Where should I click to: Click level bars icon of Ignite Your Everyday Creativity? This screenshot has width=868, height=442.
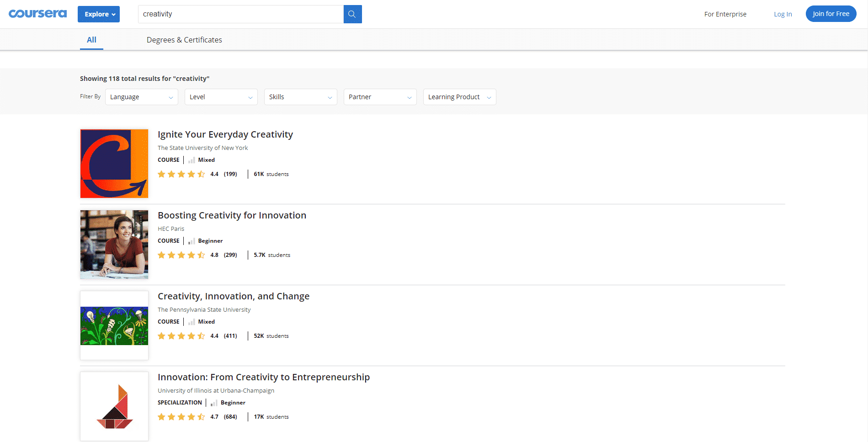click(x=192, y=160)
